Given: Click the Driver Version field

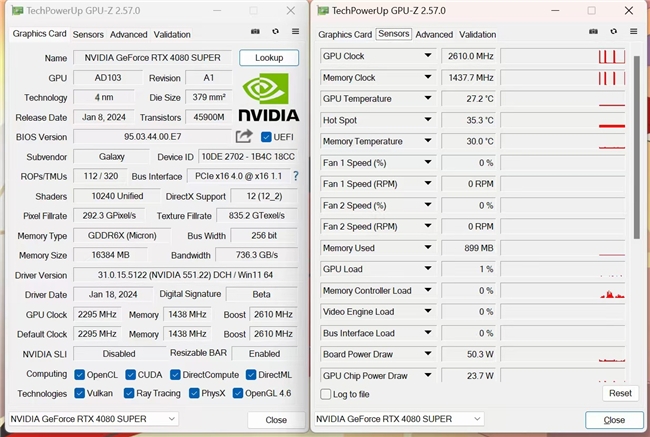Looking at the screenshot, I should click(185, 274).
